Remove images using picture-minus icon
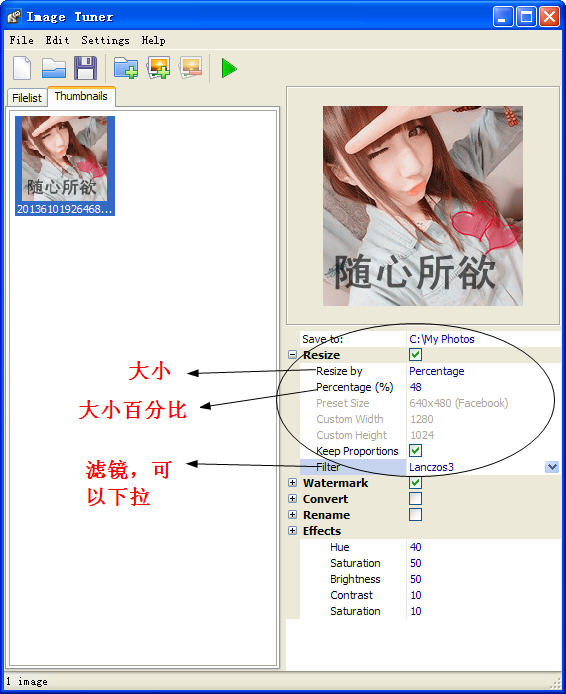 click(x=191, y=68)
